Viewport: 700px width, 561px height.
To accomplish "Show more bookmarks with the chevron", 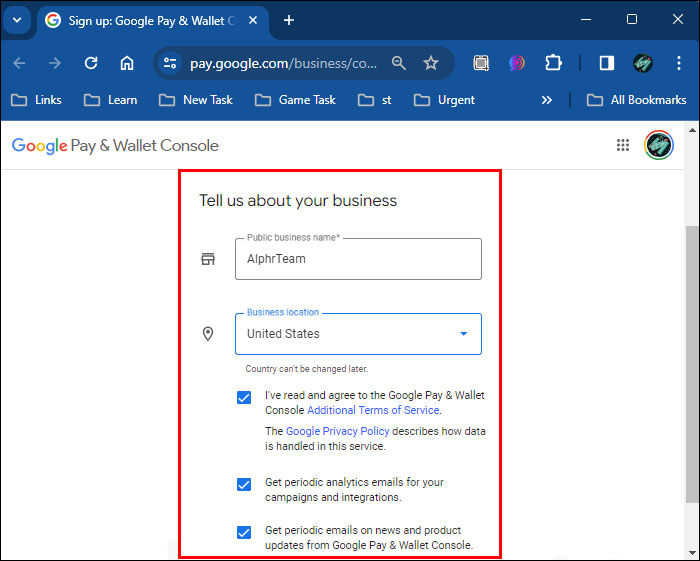I will coord(546,100).
